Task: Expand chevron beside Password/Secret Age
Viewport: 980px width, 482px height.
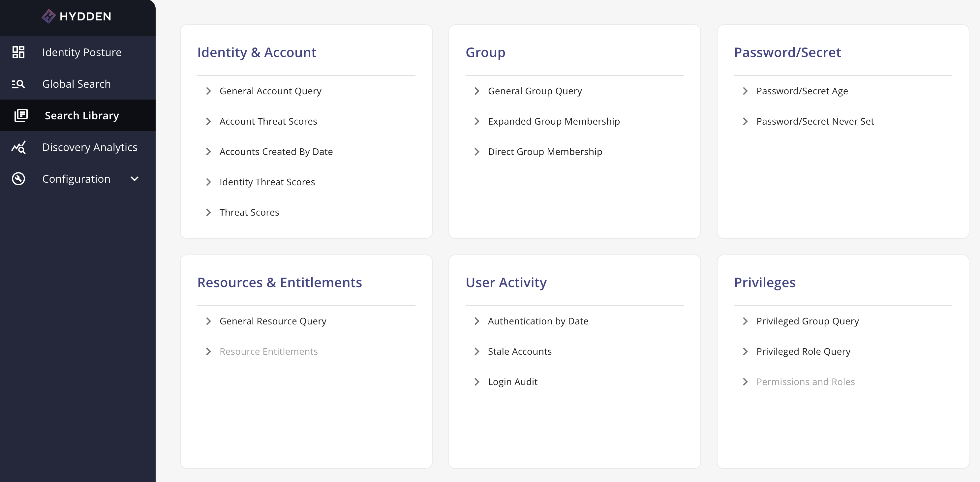Action: coord(745,91)
